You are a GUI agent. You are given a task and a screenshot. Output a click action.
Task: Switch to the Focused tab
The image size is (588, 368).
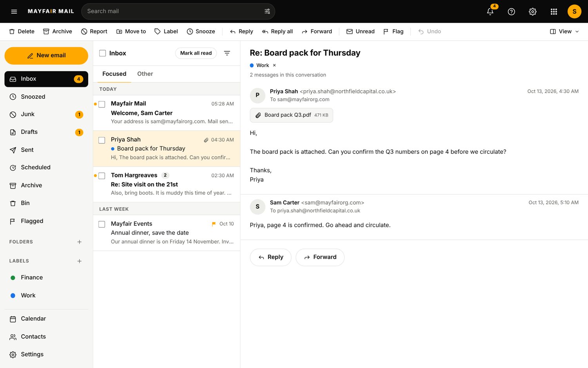point(114,74)
